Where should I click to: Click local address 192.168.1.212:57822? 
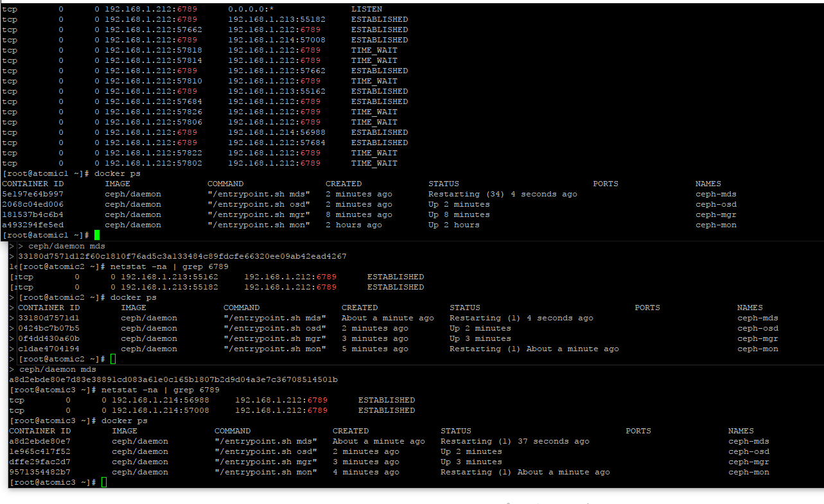click(x=153, y=153)
